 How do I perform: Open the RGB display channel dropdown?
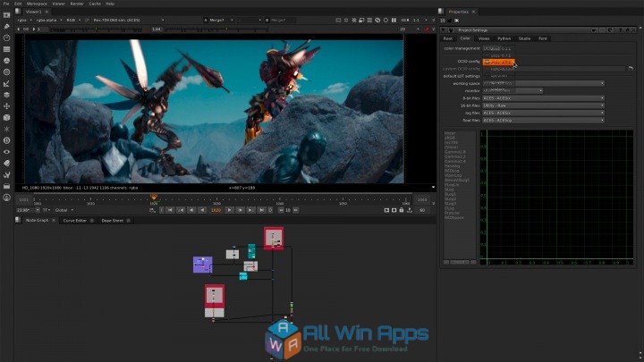(x=73, y=20)
